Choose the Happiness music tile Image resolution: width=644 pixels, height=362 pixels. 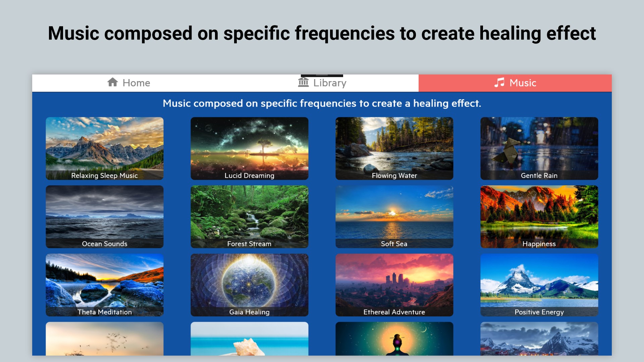[539, 217]
